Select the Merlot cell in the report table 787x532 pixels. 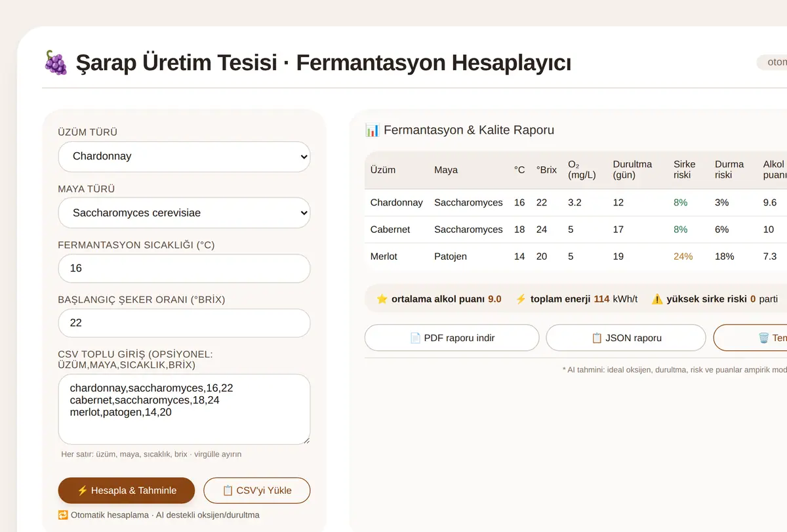click(384, 256)
